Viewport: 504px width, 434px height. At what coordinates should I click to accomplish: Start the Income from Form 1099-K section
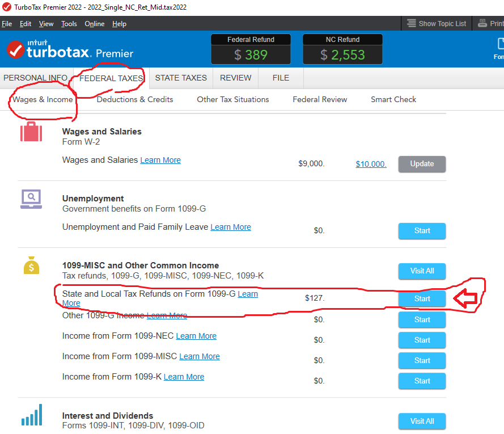point(422,381)
